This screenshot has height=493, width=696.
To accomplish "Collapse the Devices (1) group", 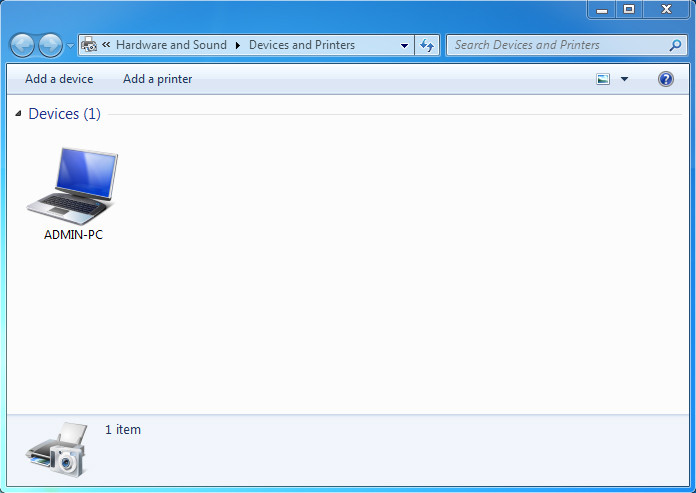I will pyautogui.click(x=19, y=114).
